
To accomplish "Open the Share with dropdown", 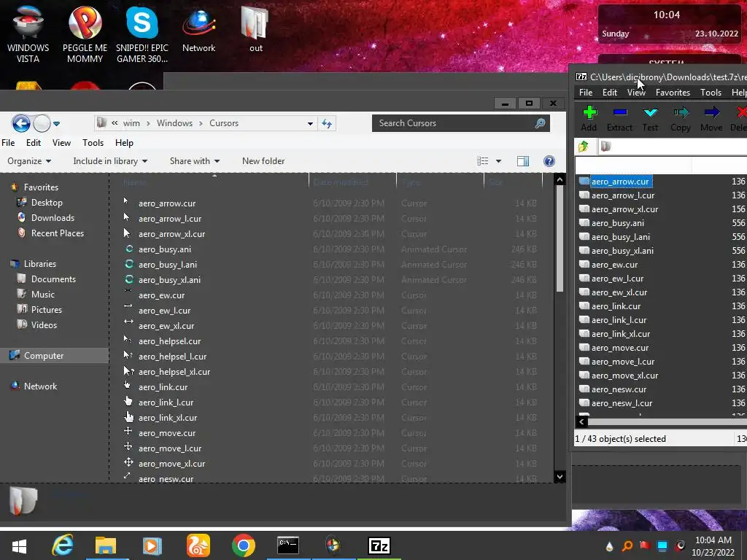I will (x=194, y=161).
